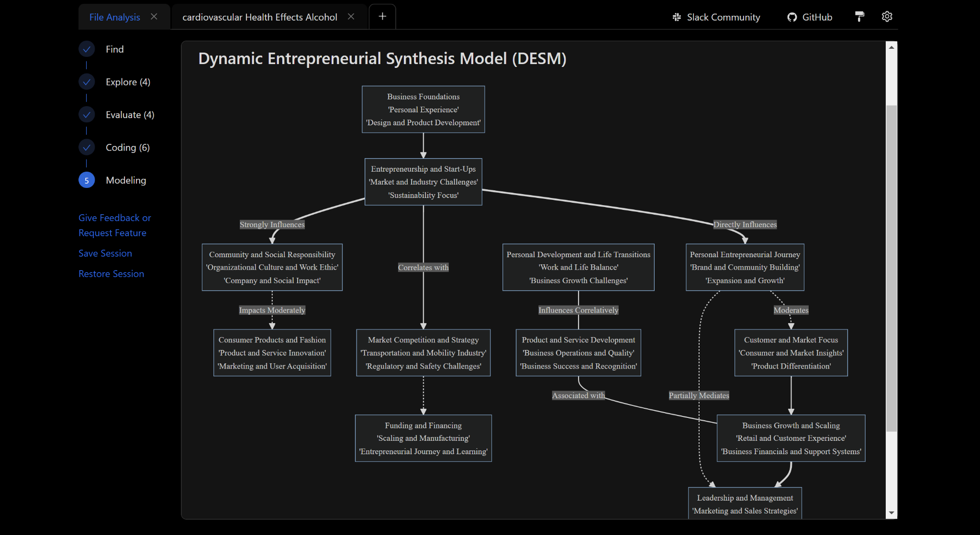
Task: Click the Consumer Products and Fashion node
Action: [272, 353]
